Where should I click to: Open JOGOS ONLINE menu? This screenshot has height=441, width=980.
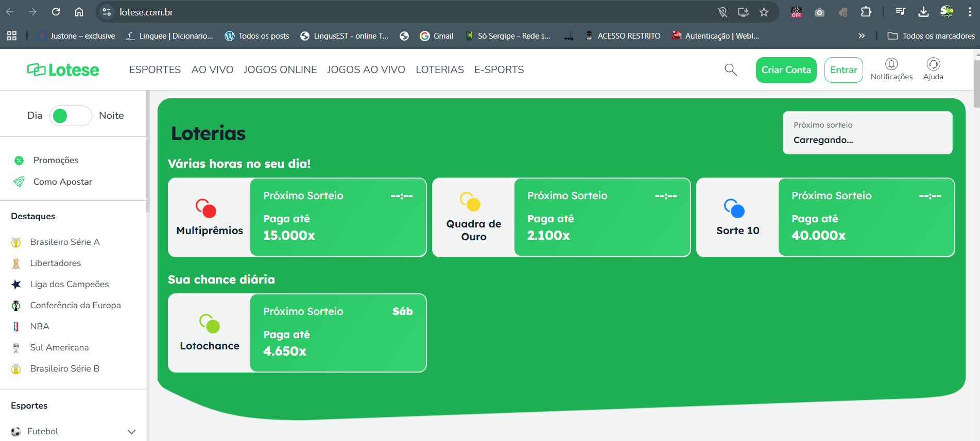280,69
